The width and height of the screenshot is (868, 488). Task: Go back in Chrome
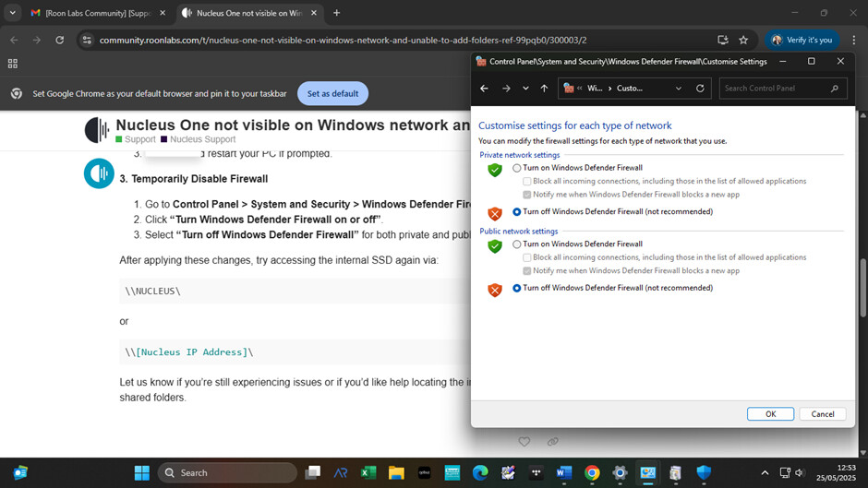[x=15, y=40]
